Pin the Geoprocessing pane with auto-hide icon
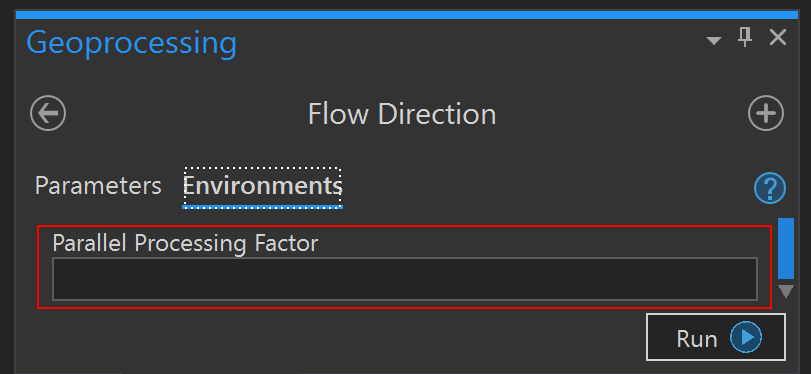The height and width of the screenshot is (374, 811). (x=745, y=38)
